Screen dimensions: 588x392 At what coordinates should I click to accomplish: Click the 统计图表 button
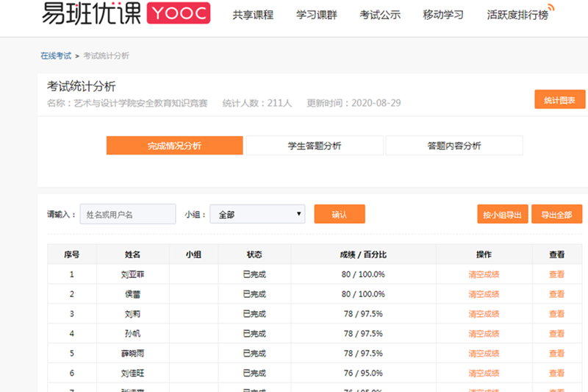[559, 99]
